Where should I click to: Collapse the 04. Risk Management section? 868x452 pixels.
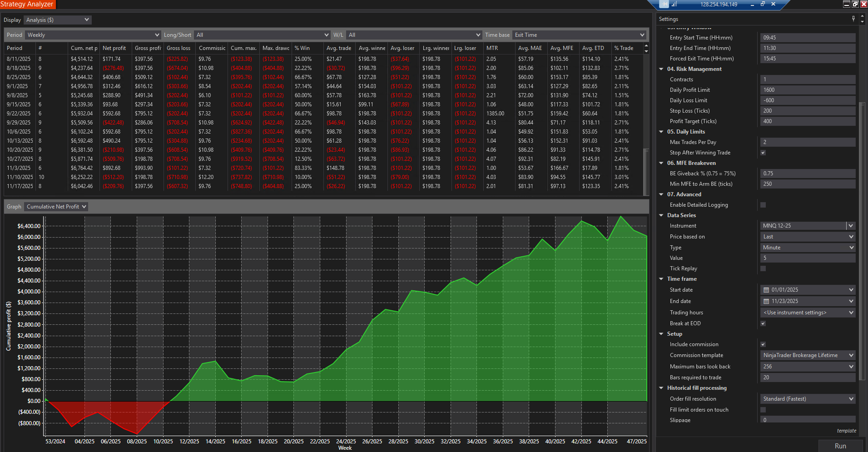tap(661, 69)
